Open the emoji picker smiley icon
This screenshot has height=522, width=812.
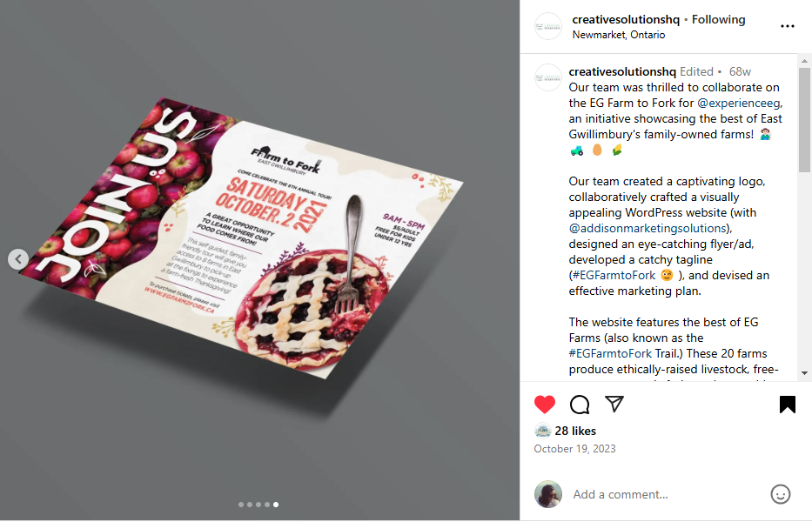tap(781, 494)
